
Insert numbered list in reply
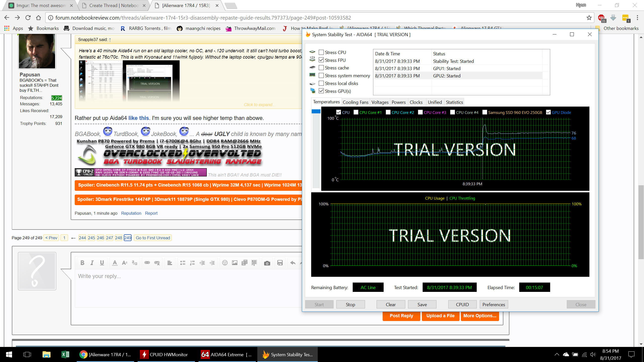click(x=192, y=263)
